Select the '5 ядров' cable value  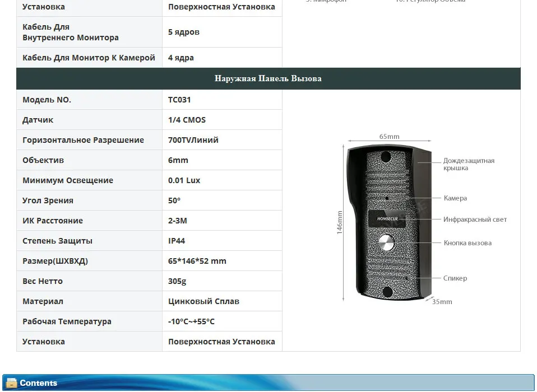tap(183, 32)
